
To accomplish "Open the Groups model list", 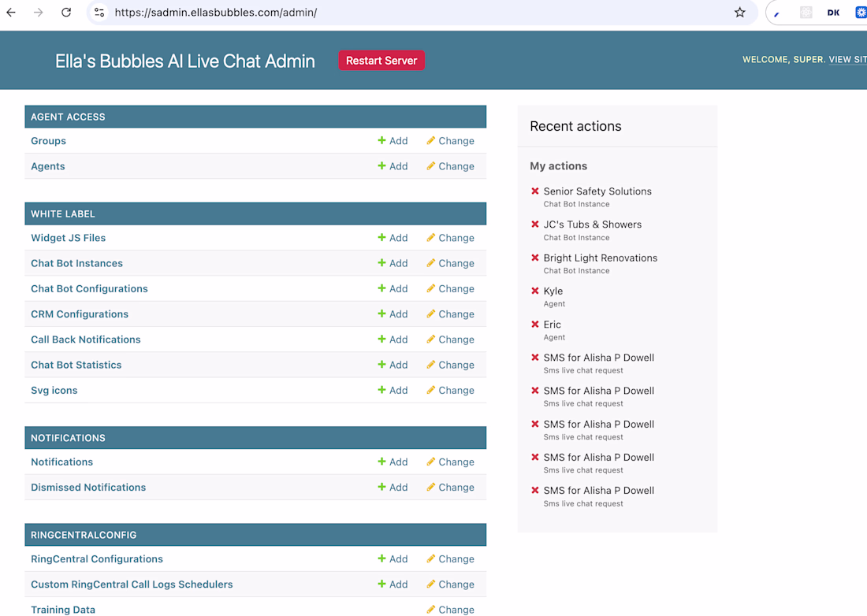I will 48,141.
